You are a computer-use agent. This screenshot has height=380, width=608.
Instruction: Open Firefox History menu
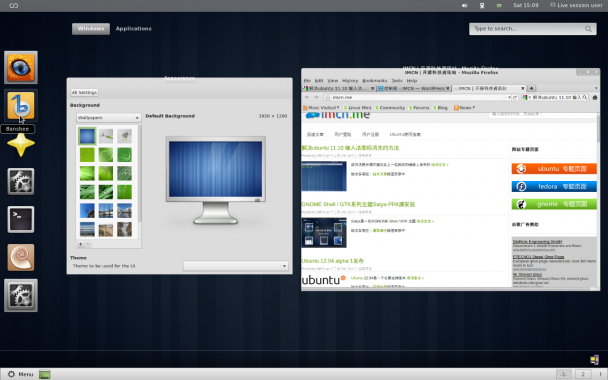[350, 81]
